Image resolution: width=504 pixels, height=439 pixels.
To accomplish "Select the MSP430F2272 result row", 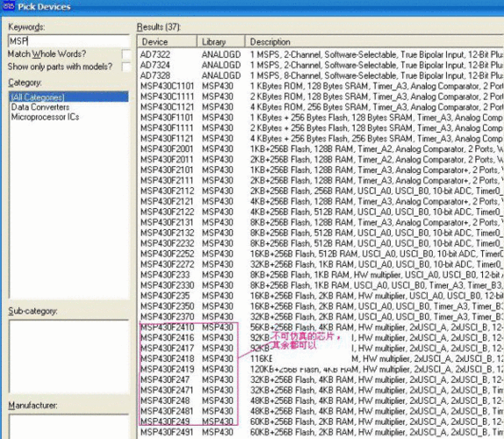I will pyautogui.click(x=321, y=264).
